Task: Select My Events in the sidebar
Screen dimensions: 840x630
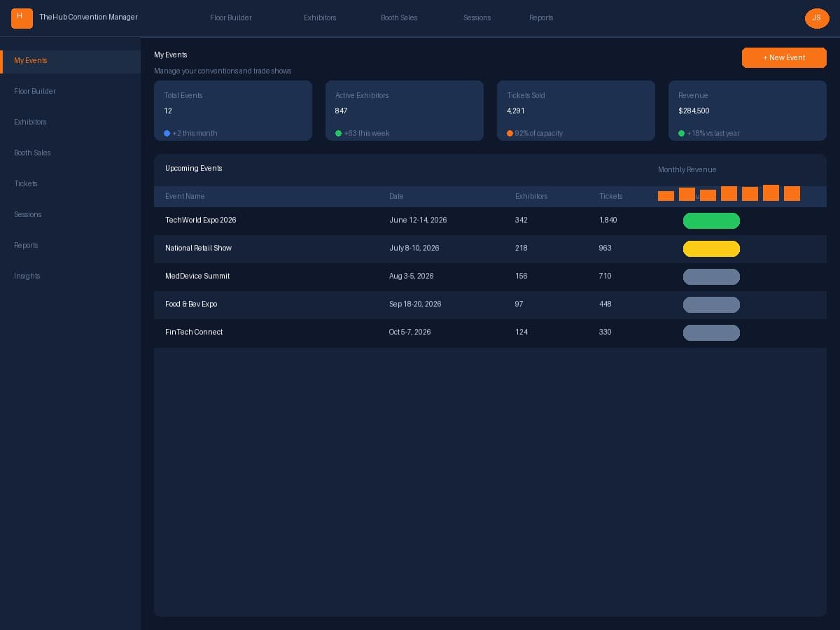Action: pyautogui.click(x=70, y=62)
